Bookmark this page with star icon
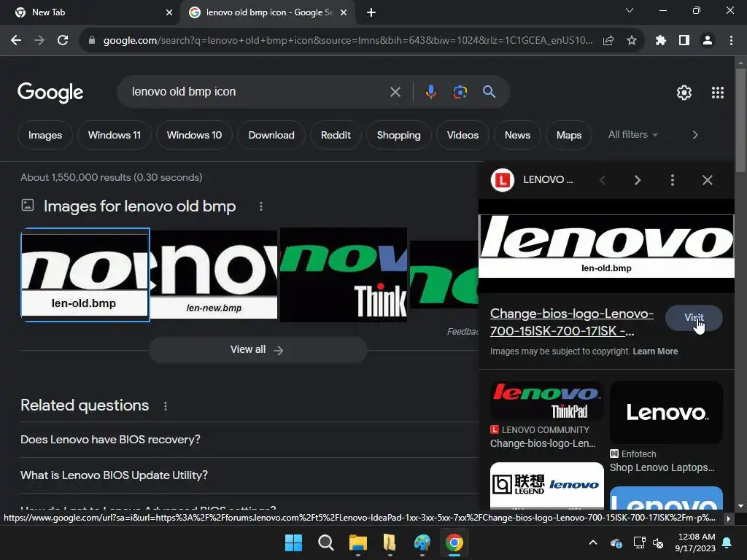The image size is (747, 560). pos(631,41)
